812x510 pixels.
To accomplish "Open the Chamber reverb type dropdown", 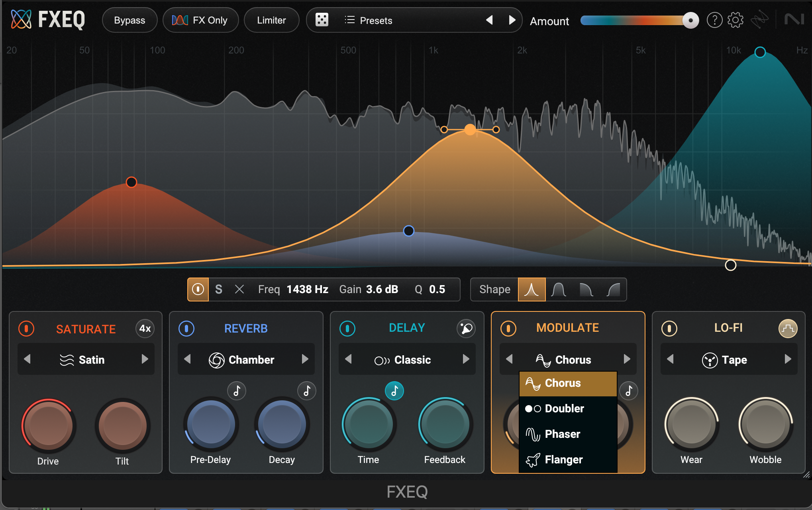I will coord(246,360).
